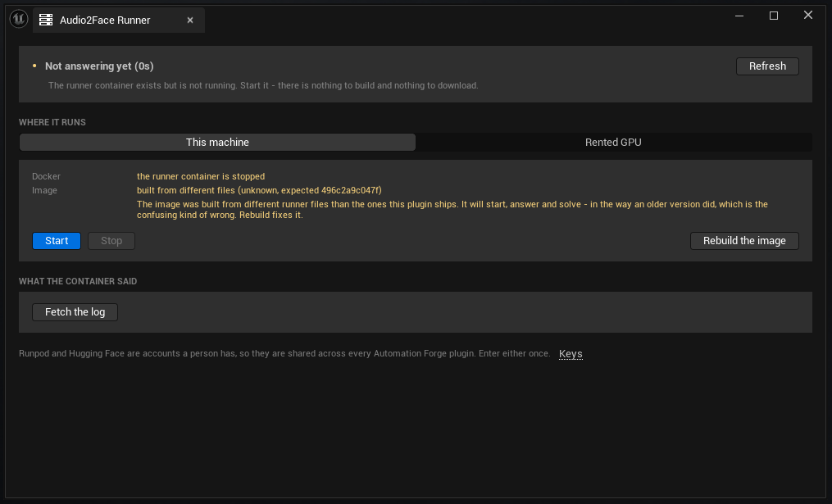Viewport: 832px width, 504px height.
Task: Click the Unreal Engine logo icon
Action: point(19,19)
